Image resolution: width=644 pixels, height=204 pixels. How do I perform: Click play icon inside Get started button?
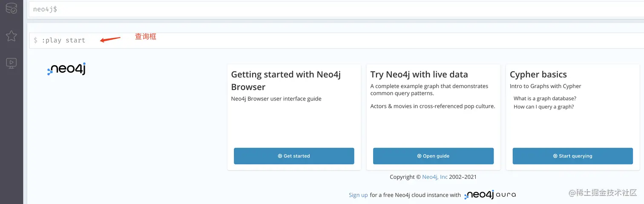(280, 156)
